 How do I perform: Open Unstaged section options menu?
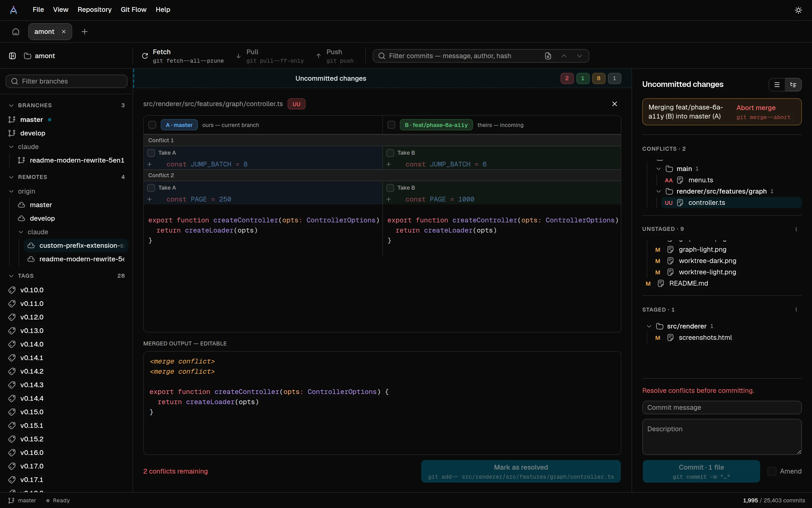tap(796, 229)
